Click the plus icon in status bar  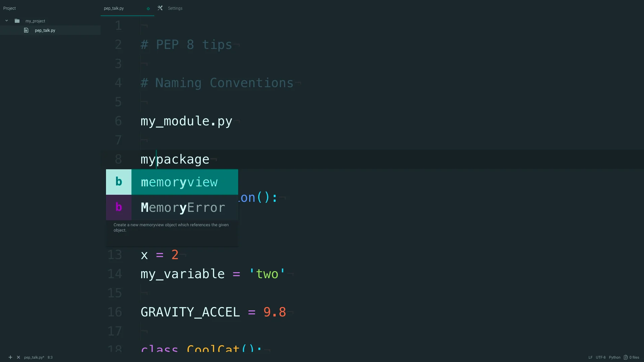click(10, 357)
